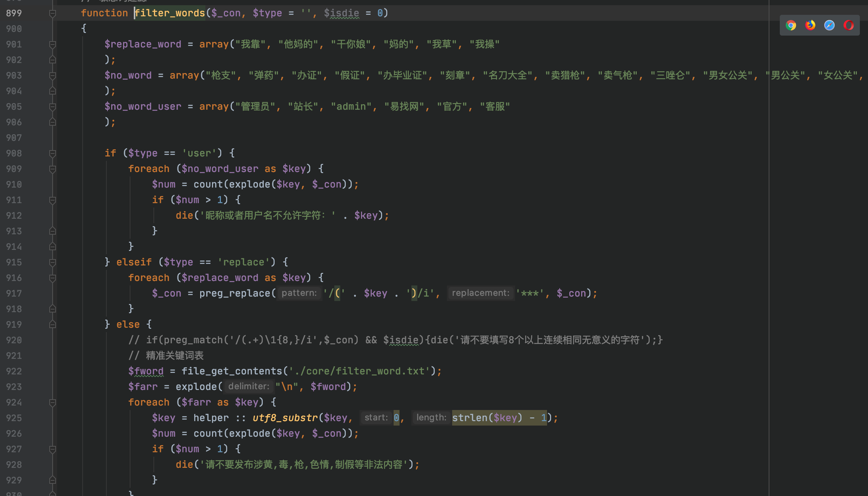
Task: Click line number 922 in the gutter
Action: [x=14, y=371]
